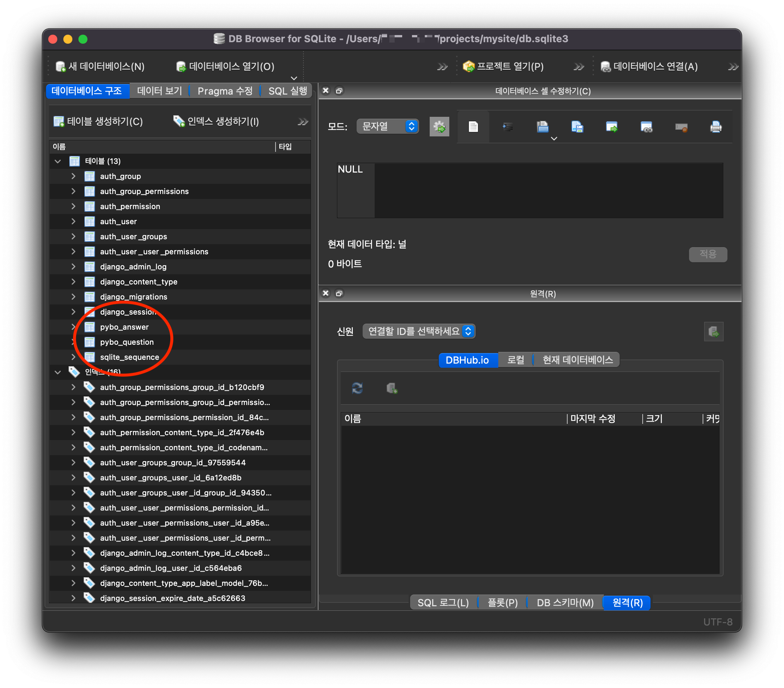
Task: Click the upload database icon beside identity dropdown
Action: pyautogui.click(x=713, y=331)
